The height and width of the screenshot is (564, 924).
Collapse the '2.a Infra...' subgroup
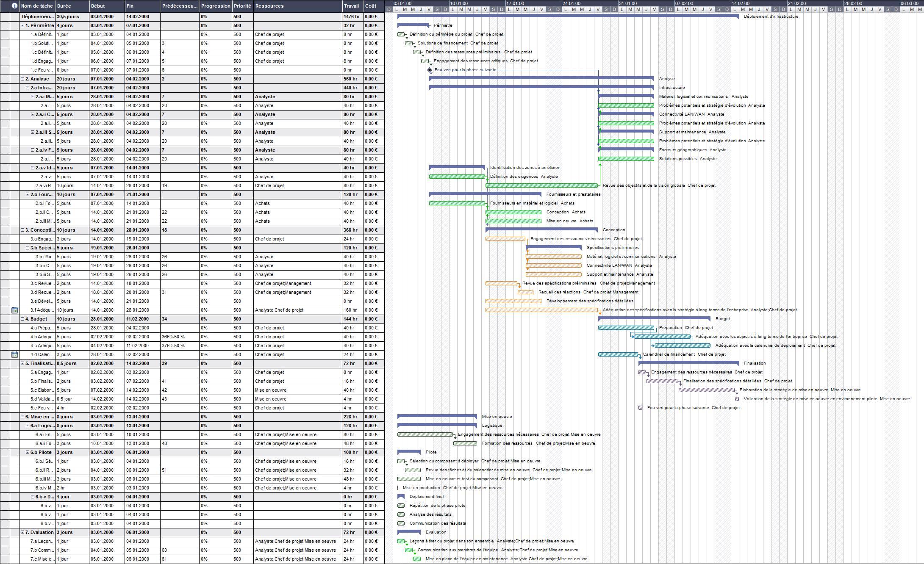click(28, 88)
